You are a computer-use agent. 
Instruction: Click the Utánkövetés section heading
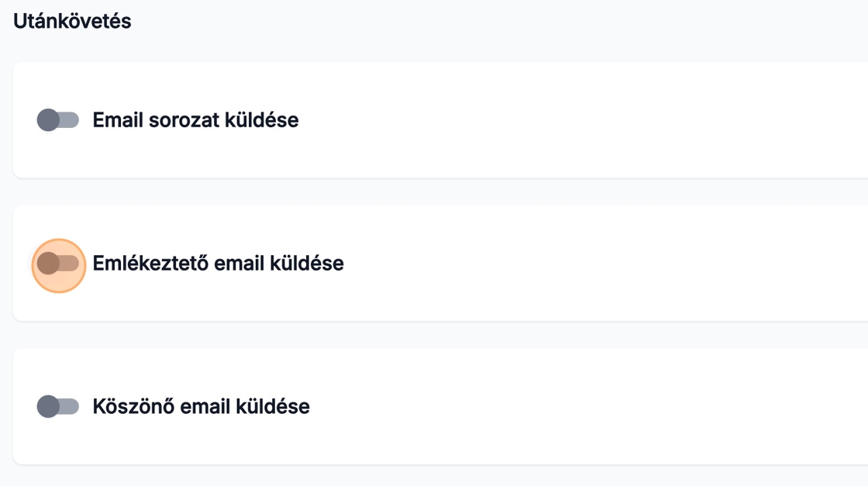(x=72, y=22)
